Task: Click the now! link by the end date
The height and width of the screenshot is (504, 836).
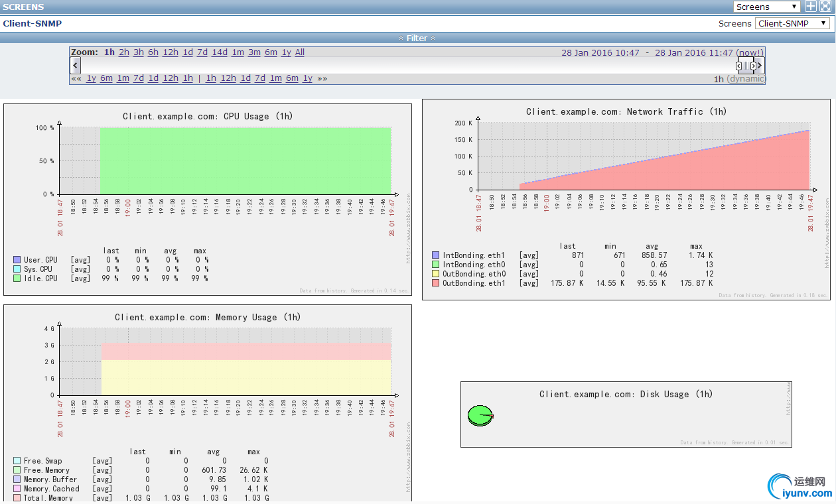Action: tap(750, 52)
